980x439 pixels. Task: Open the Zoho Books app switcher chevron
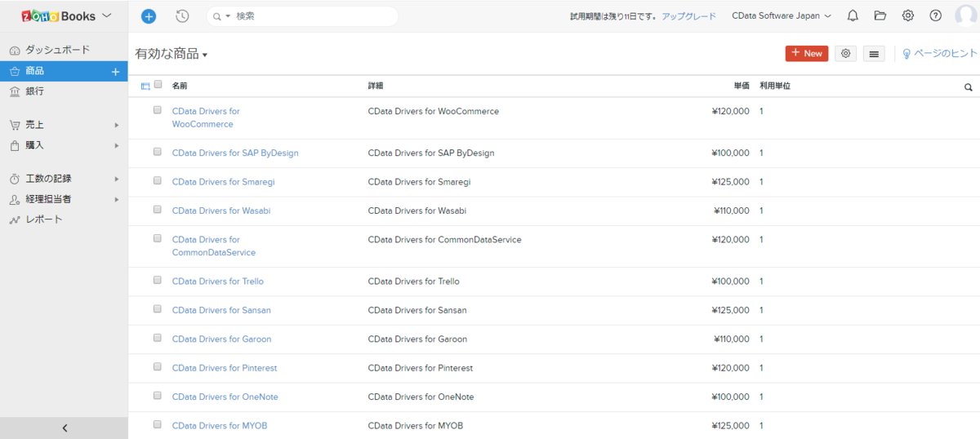pos(107,16)
